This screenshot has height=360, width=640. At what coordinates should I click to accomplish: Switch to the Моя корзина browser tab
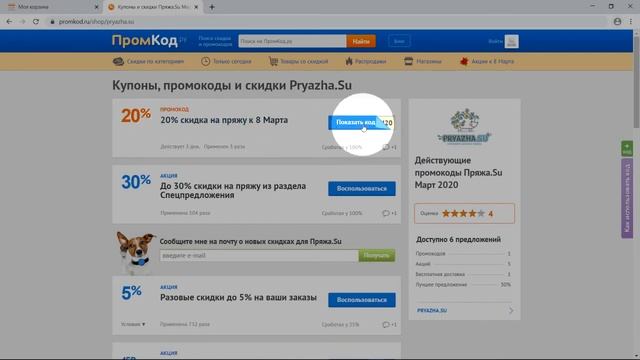pos(51,7)
